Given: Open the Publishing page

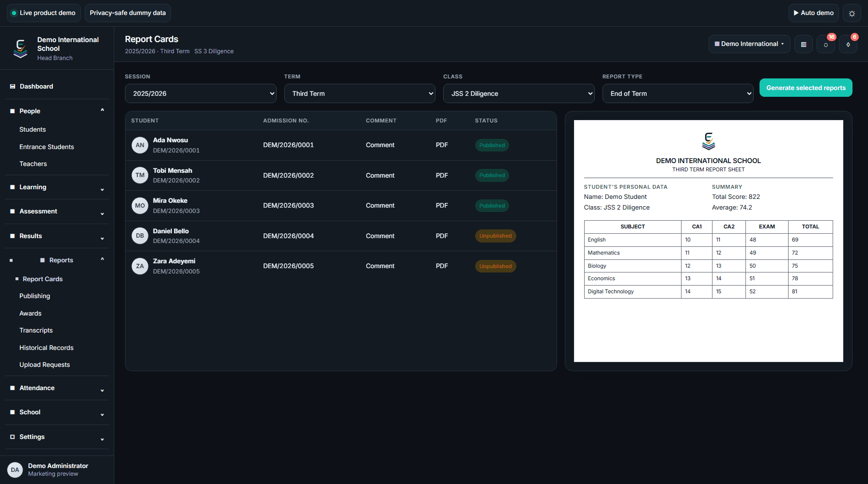Looking at the screenshot, I should [x=34, y=296].
